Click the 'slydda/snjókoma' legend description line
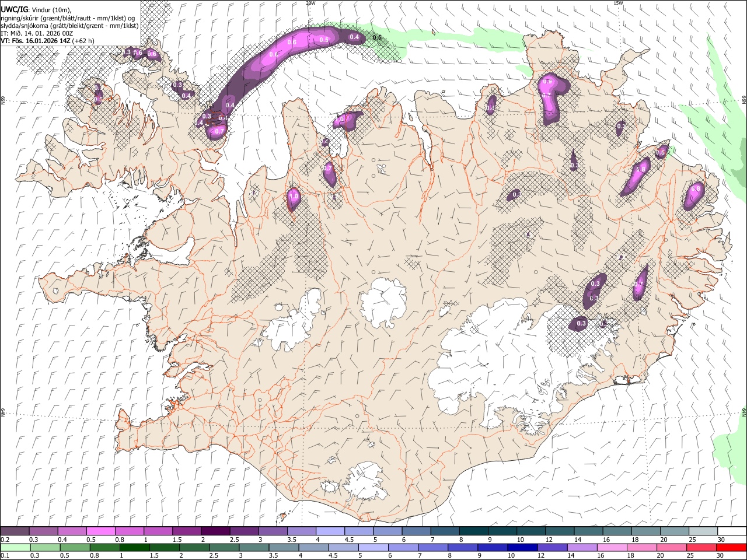 click(x=69, y=25)
